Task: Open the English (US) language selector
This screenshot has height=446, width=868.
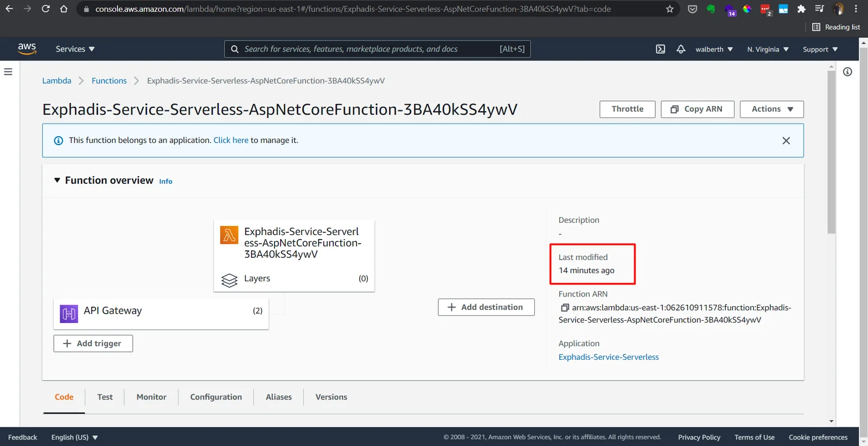Action: pyautogui.click(x=74, y=437)
